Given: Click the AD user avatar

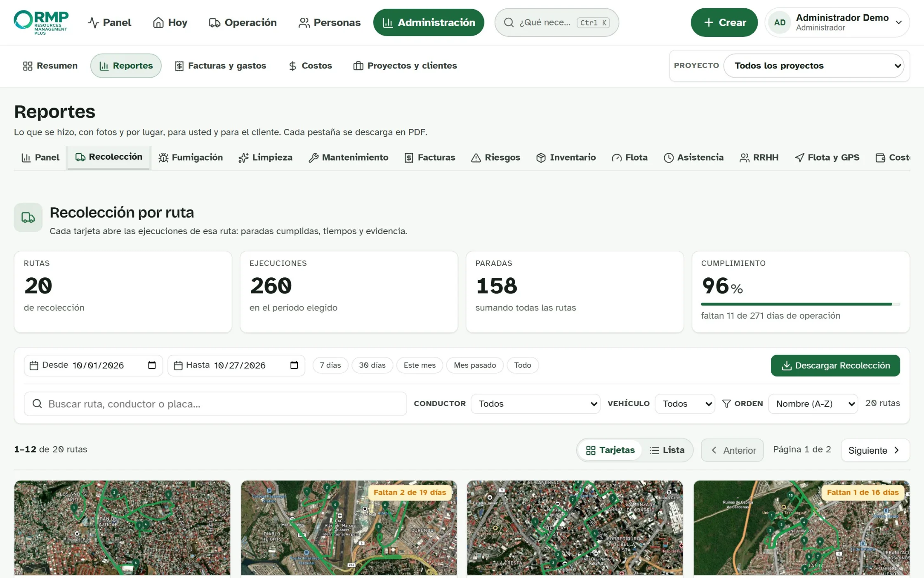Looking at the screenshot, I should coord(780,22).
